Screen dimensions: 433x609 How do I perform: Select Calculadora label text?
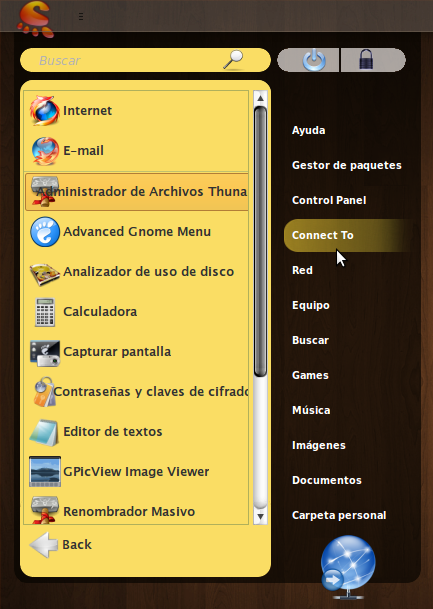tap(100, 311)
